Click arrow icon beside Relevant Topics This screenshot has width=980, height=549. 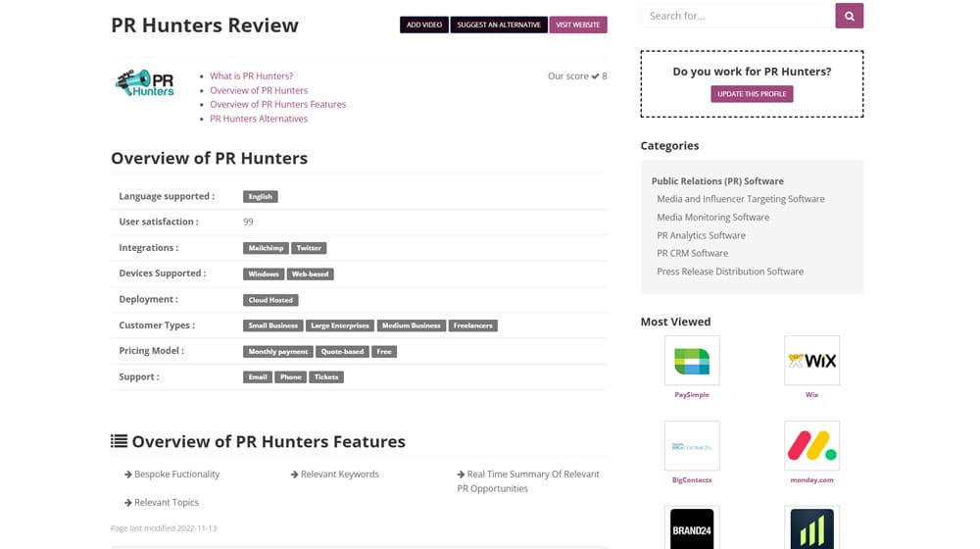click(x=128, y=503)
